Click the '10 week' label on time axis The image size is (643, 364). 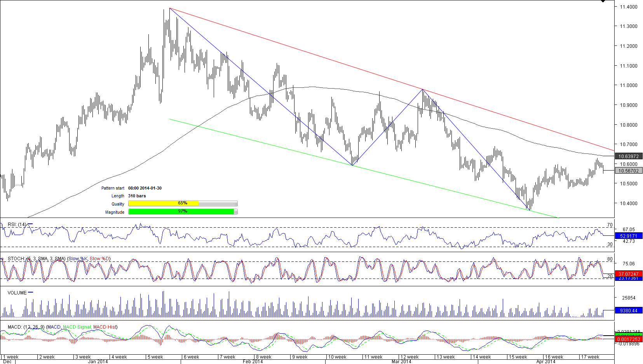(x=337, y=357)
